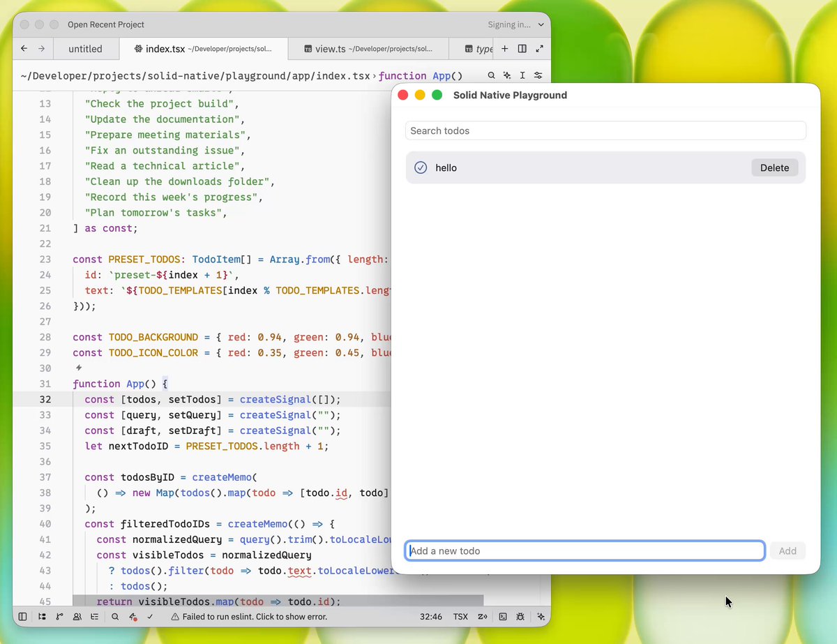The image size is (837, 644).
Task: Open project search from the status bar
Action: [x=115, y=617]
